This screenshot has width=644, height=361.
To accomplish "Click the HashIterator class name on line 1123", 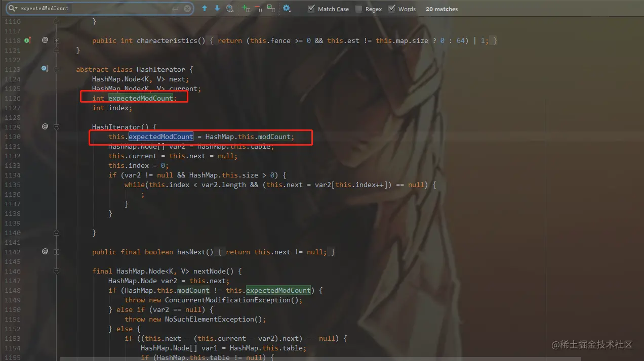I will click(x=161, y=69).
